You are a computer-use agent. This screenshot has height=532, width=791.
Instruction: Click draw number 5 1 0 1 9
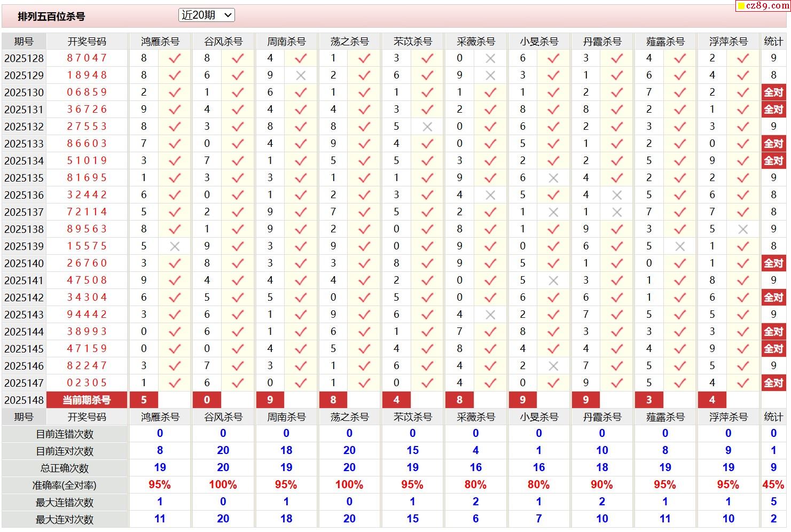(x=87, y=160)
